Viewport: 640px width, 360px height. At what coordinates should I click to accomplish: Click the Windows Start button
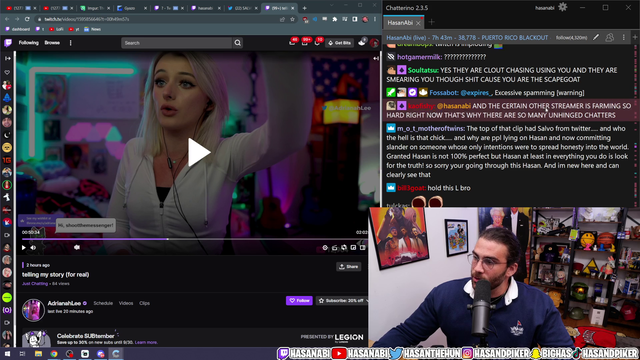(x=7, y=354)
